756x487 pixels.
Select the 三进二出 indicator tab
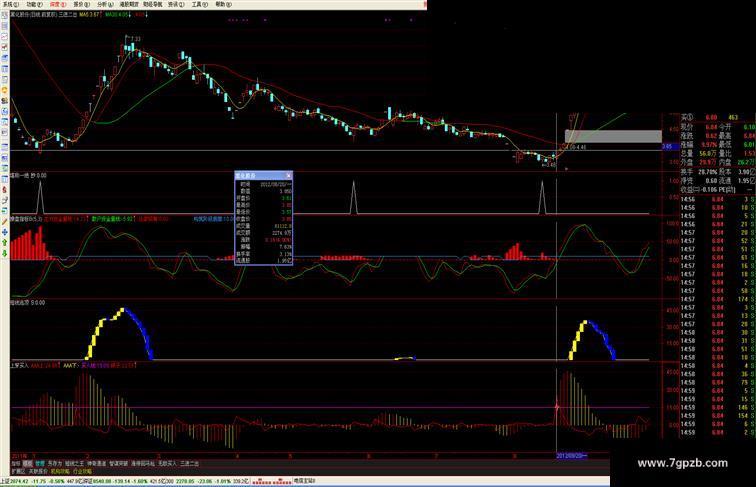pyautogui.click(x=189, y=463)
